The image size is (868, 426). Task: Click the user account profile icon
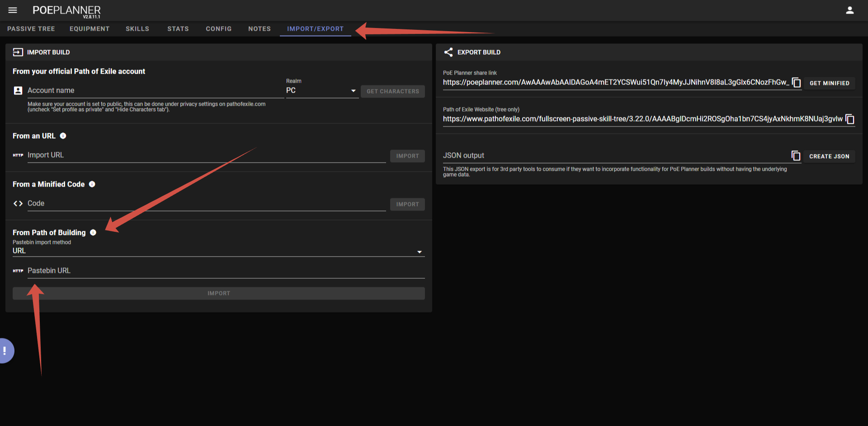click(x=849, y=10)
